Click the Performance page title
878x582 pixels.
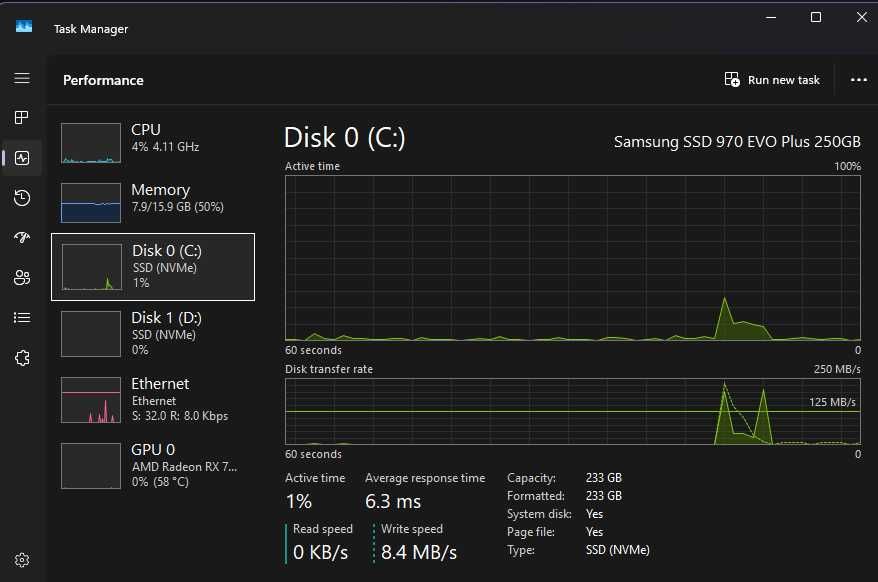click(103, 80)
